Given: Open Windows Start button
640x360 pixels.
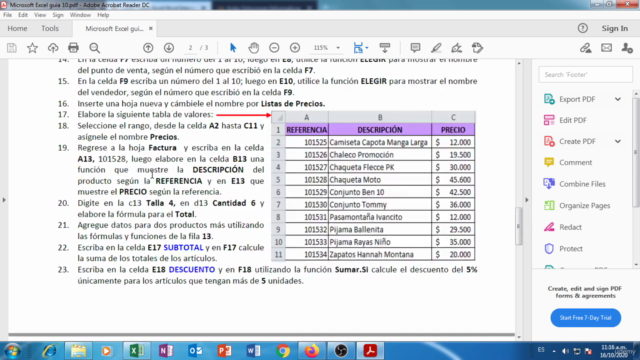Looking at the screenshot, I should point(13,351).
